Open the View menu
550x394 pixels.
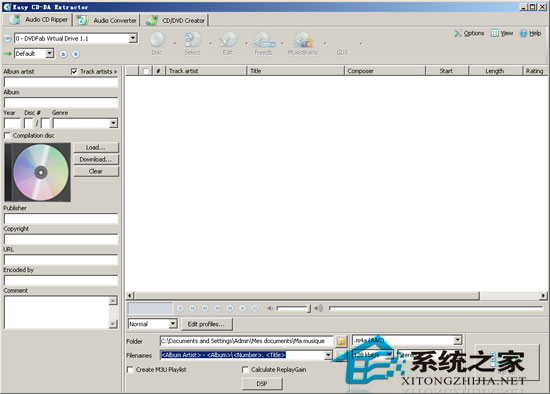pos(502,33)
